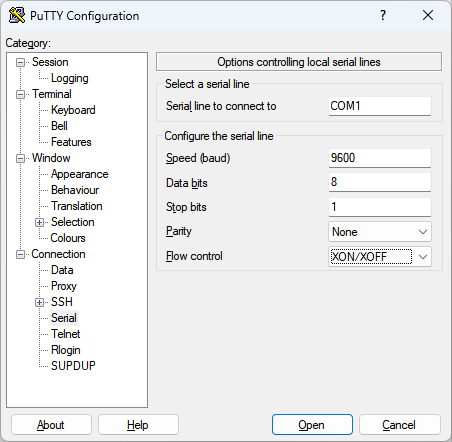Collapse the Session tree node
Screen dimensions: 452x442
pos(21,62)
